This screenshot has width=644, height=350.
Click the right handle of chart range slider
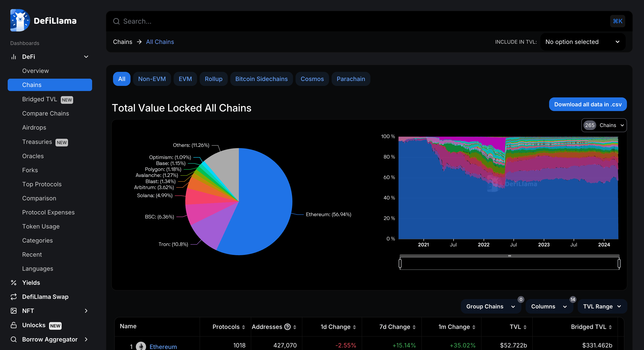(619, 263)
